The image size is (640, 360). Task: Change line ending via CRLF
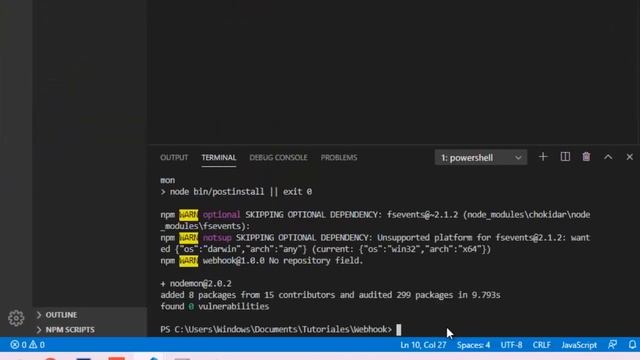coord(542,345)
